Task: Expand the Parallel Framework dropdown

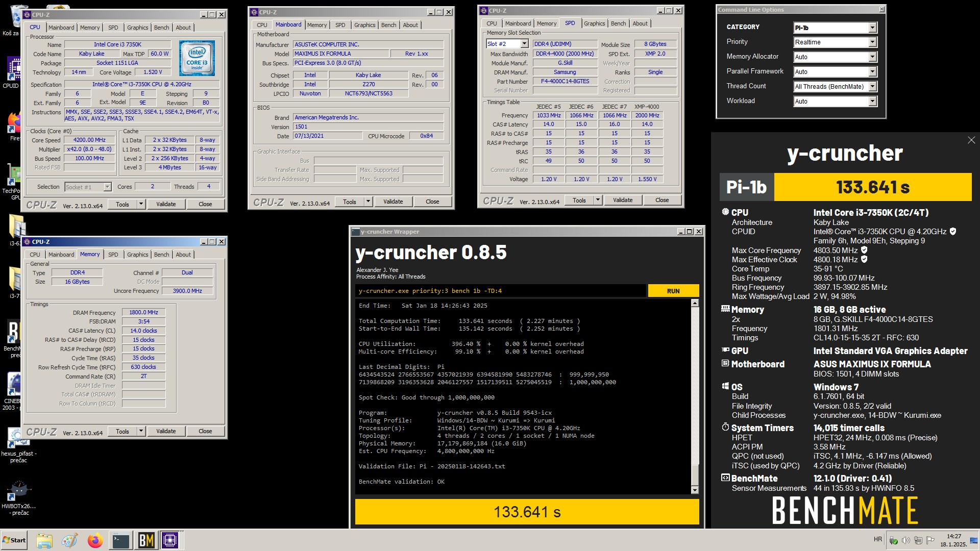Action: point(872,72)
